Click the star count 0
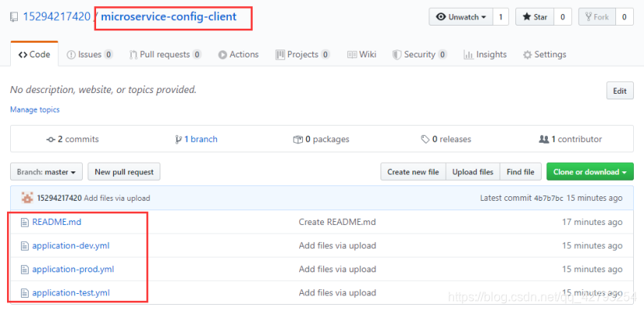Screen dimensions: 644x311 click(x=563, y=17)
